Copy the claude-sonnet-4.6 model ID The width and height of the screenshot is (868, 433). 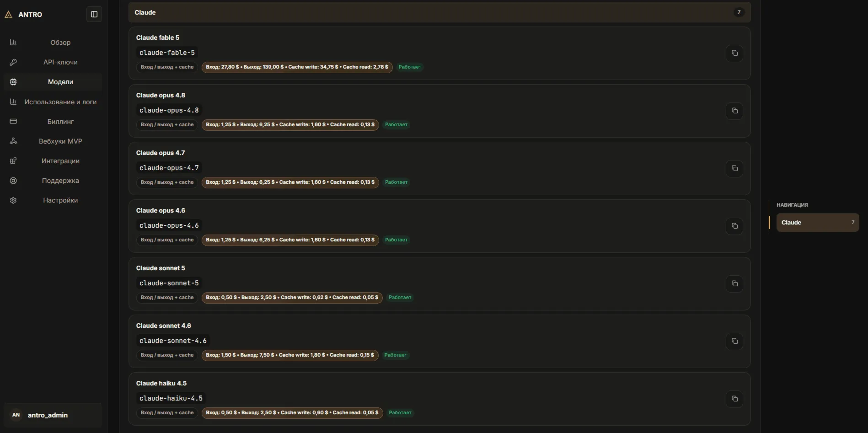(734, 341)
